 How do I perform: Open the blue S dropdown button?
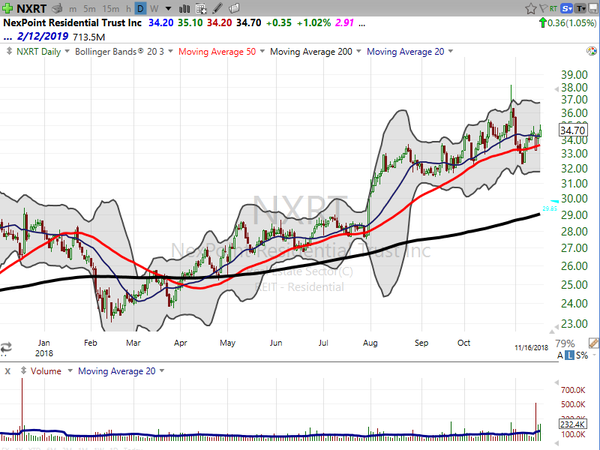566,8
